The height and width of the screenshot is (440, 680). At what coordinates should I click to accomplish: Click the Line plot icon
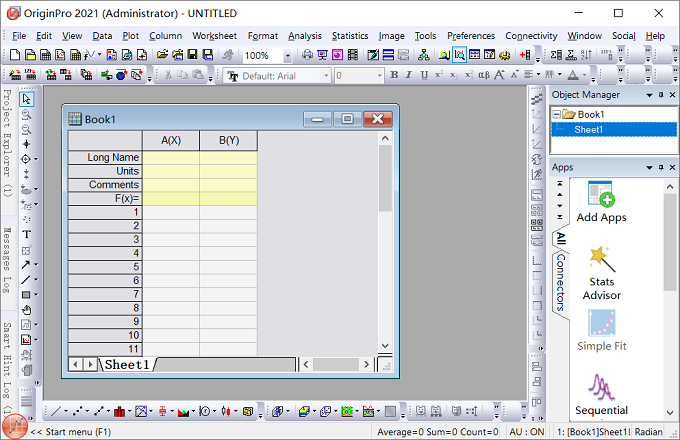(x=56, y=411)
